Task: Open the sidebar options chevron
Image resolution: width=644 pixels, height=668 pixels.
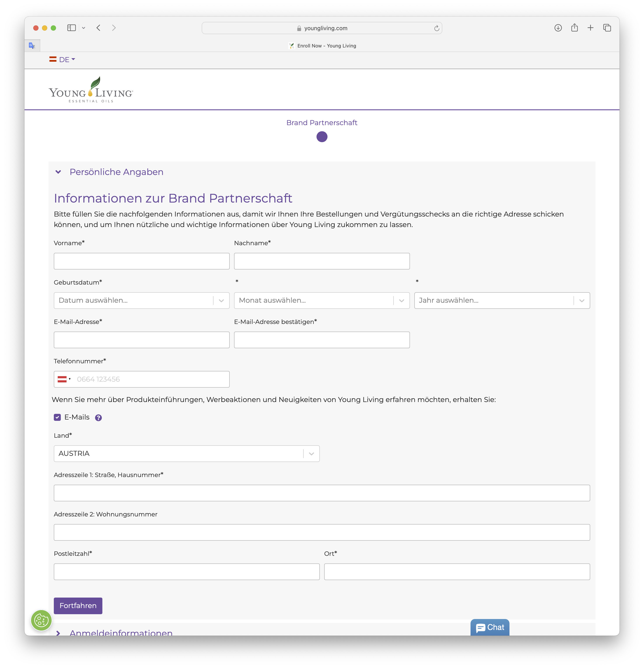Action: click(x=84, y=28)
